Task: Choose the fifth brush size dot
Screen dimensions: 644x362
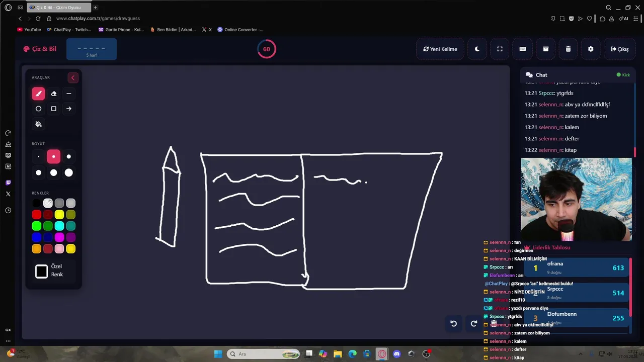Action: click(x=54, y=173)
